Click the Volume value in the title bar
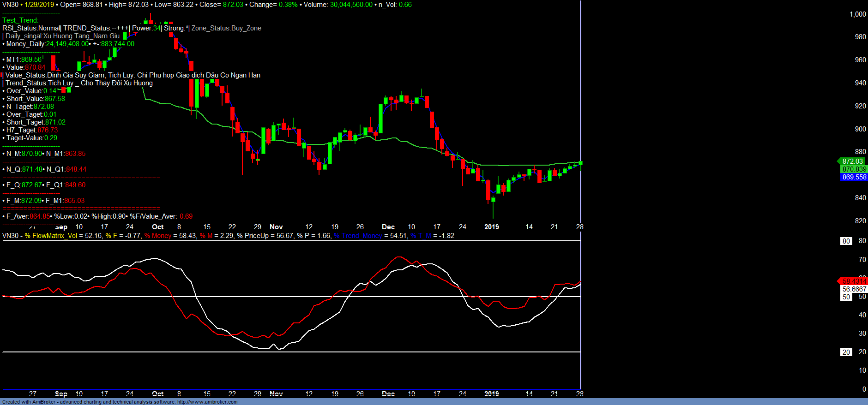Screen dimensions: 868x405 [351, 5]
